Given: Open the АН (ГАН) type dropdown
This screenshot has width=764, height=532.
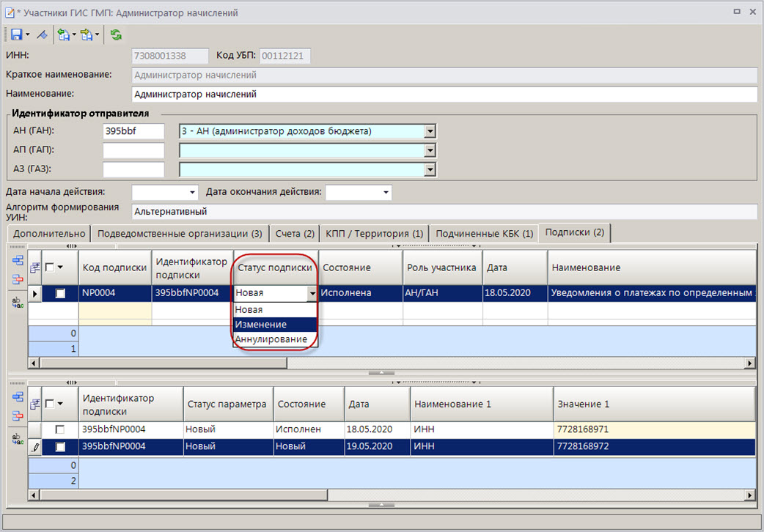Looking at the screenshot, I should click(x=430, y=131).
